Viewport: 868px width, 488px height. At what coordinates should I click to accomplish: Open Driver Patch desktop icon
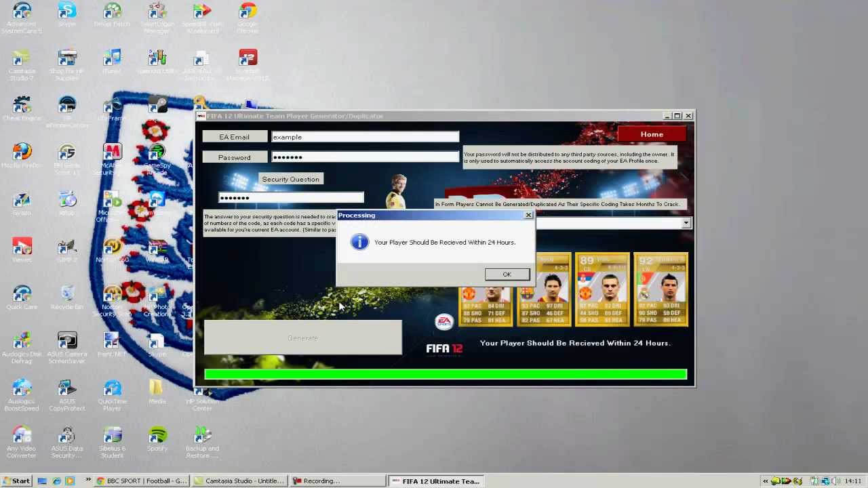[112, 15]
